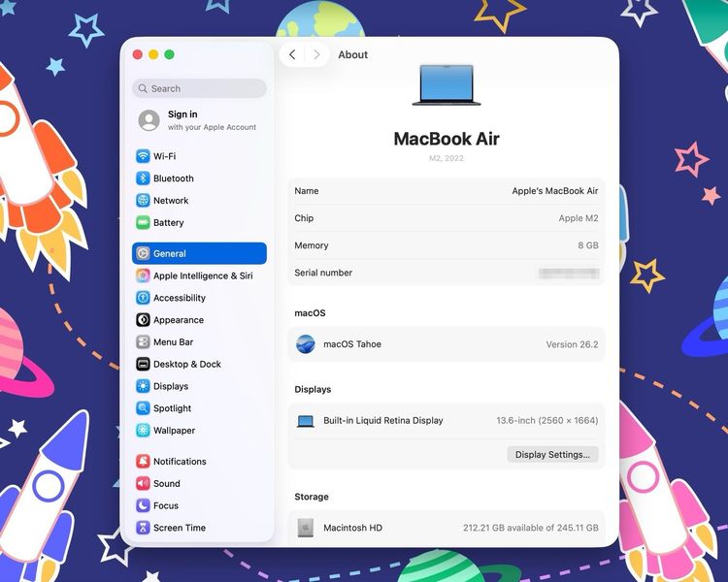
Task: Open Display Settings button
Action: 552,454
